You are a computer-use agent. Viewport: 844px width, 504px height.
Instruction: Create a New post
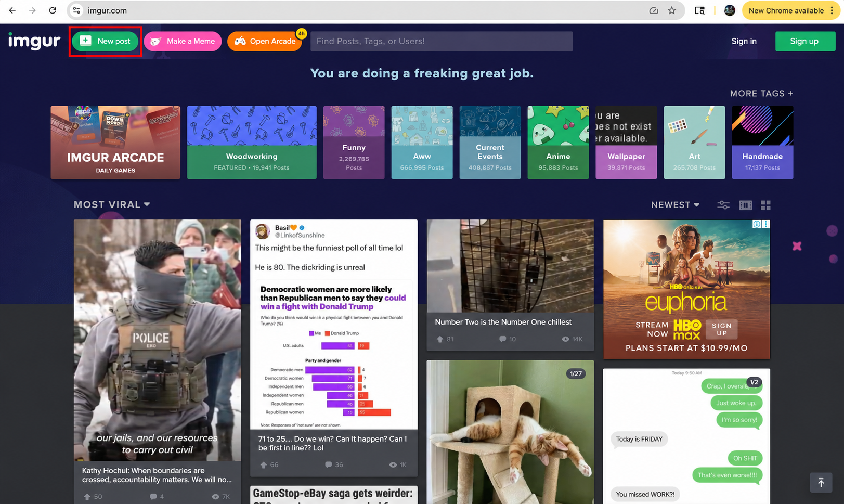105,41
